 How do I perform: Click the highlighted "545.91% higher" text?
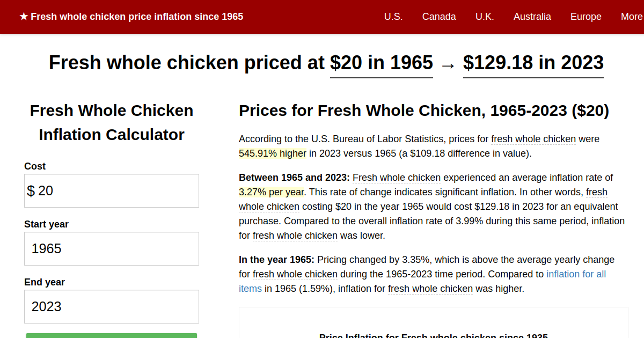point(273,153)
